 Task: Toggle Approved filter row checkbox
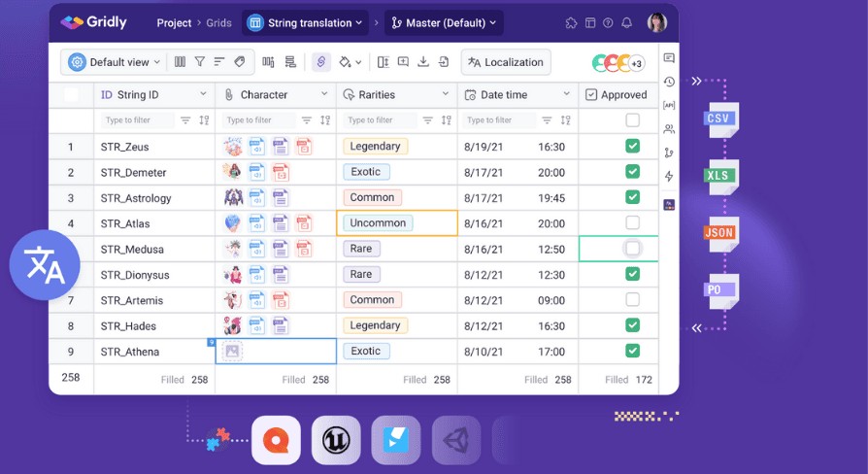(632, 120)
